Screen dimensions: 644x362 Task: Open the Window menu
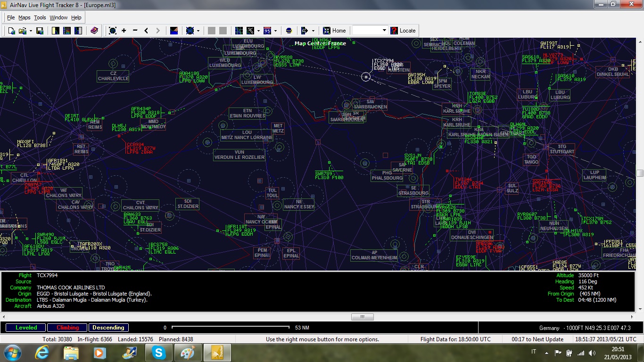(58, 17)
